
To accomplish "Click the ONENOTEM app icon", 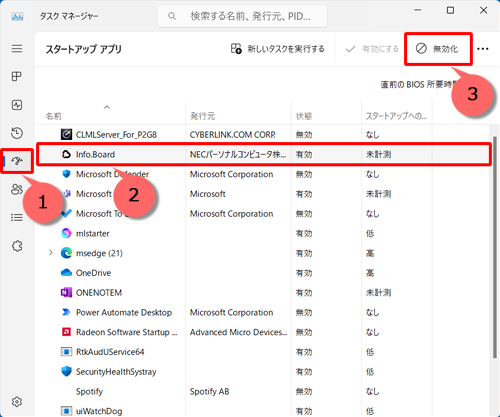I will 66,293.
